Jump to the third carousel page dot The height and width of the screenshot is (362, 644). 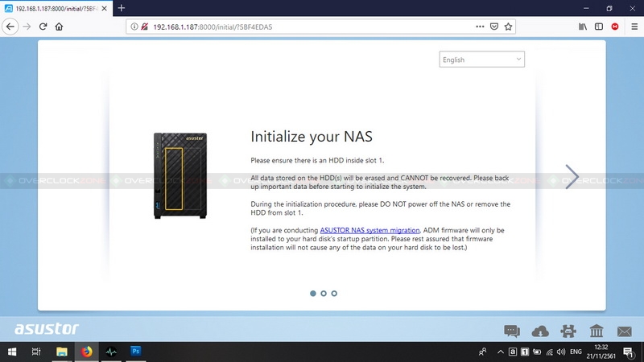[x=334, y=294]
